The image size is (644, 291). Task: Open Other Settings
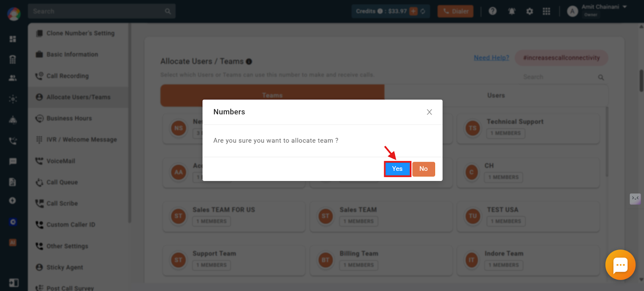pyautogui.click(x=67, y=246)
